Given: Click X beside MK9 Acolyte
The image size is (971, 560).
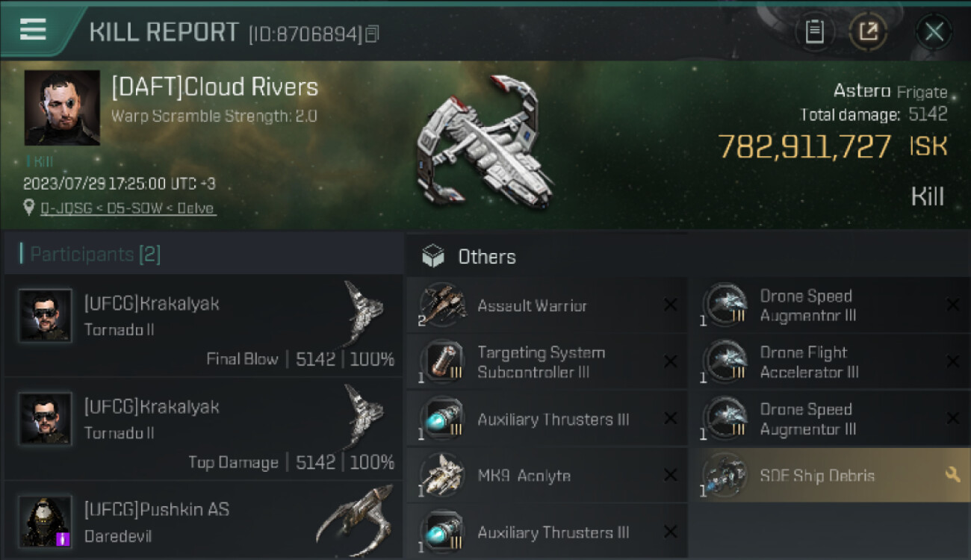Looking at the screenshot, I should (670, 475).
